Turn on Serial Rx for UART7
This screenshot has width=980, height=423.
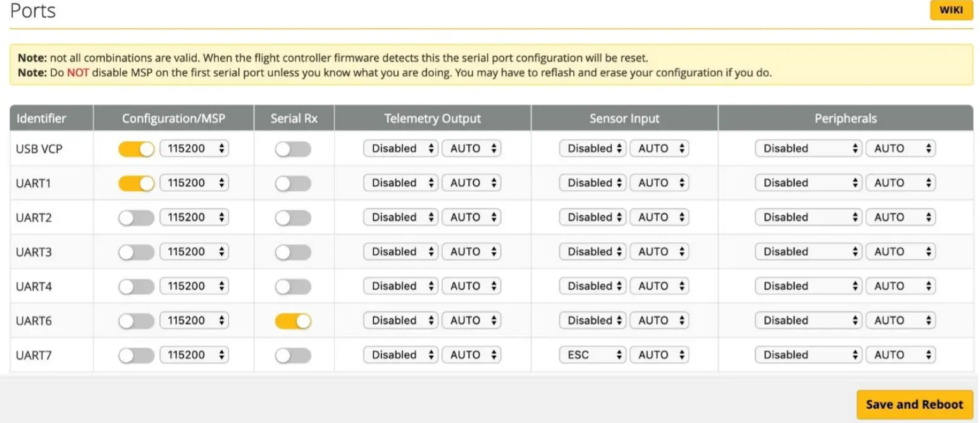click(x=293, y=355)
